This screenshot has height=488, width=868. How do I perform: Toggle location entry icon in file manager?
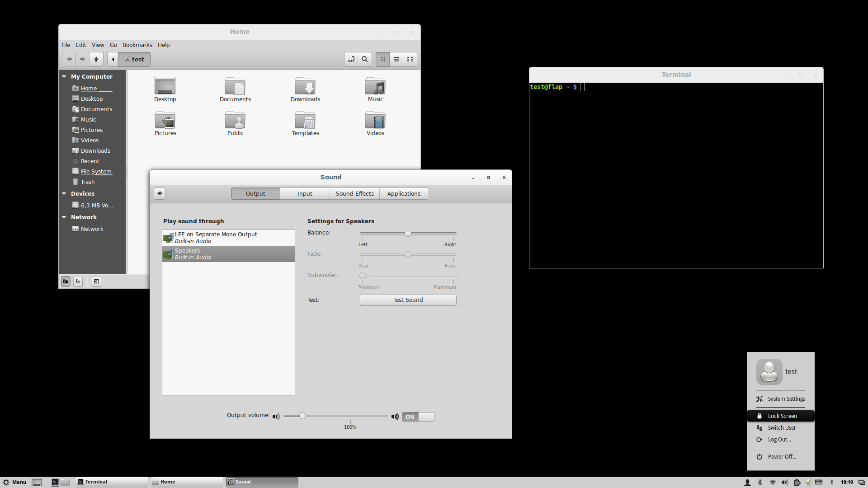coord(351,59)
